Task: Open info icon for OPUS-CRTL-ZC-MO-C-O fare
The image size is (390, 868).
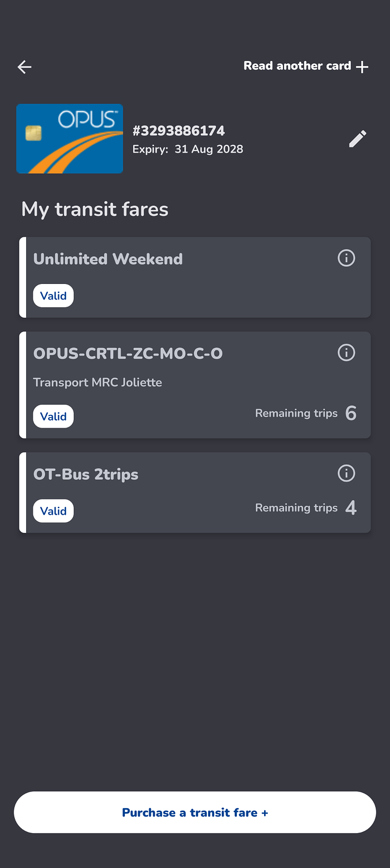Action: pos(346,353)
